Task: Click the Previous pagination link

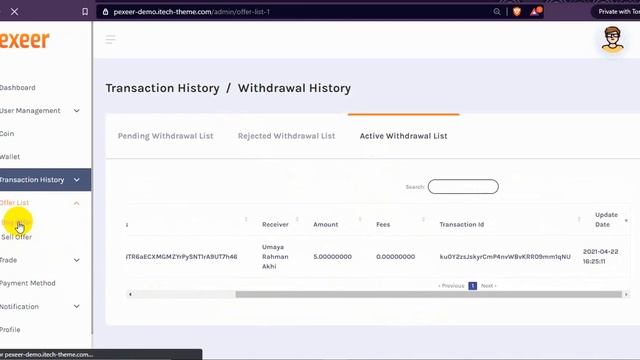Action: [x=451, y=286]
